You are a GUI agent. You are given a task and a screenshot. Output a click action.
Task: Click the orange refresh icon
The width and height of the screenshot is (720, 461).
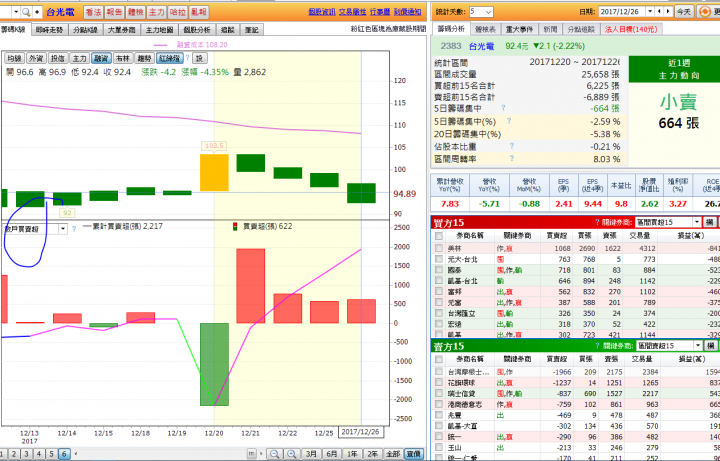click(x=704, y=12)
